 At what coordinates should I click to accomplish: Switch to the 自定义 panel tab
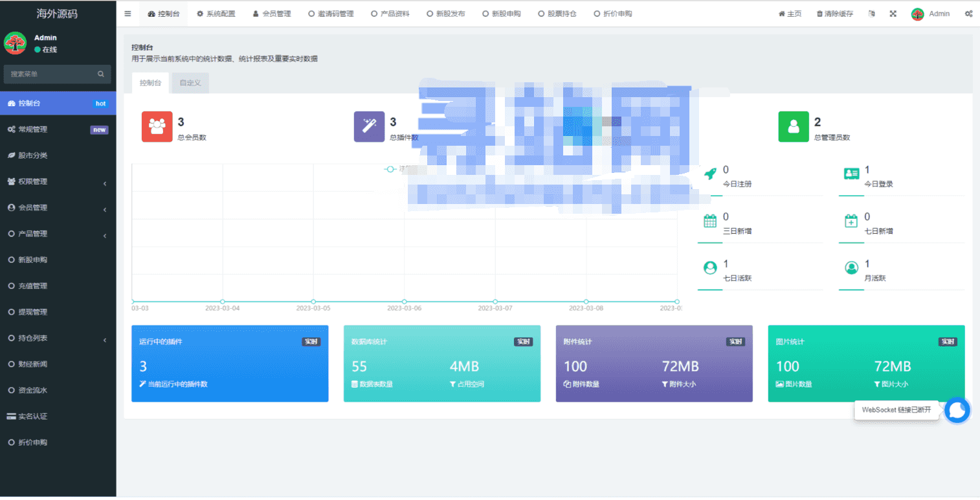[190, 83]
